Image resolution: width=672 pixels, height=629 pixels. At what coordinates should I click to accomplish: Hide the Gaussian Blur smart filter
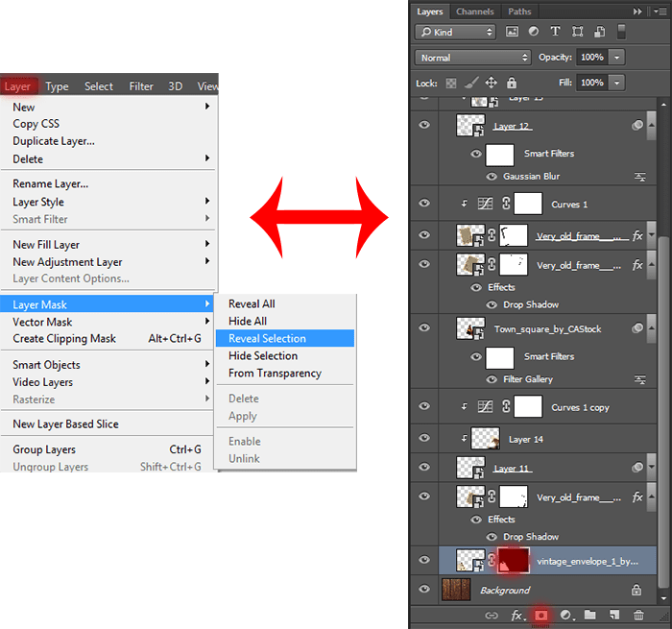[492, 177]
